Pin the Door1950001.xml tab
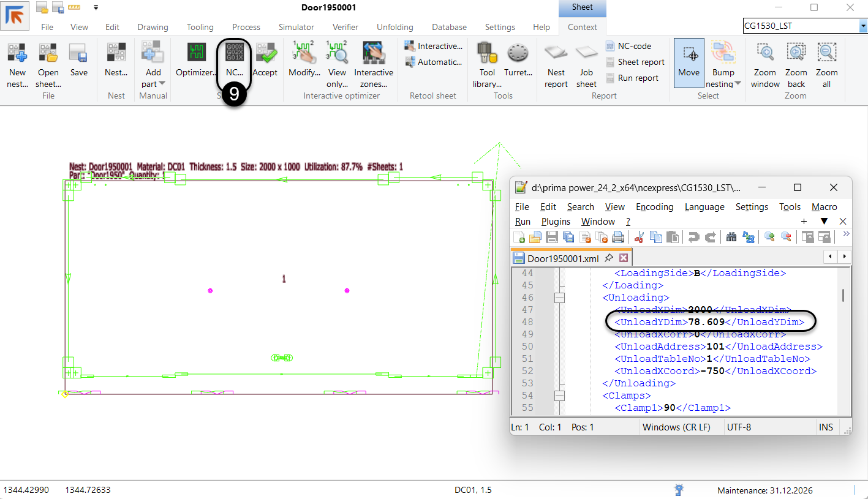 click(609, 258)
